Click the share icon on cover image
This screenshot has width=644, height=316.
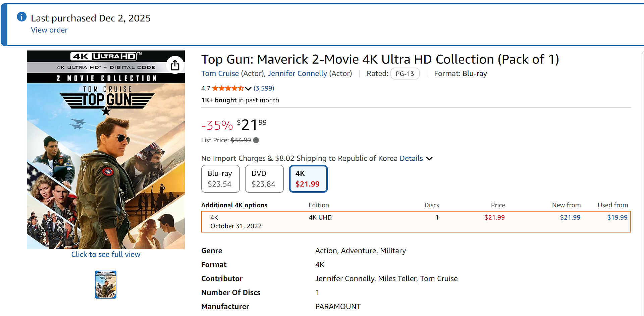tap(175, 65)
